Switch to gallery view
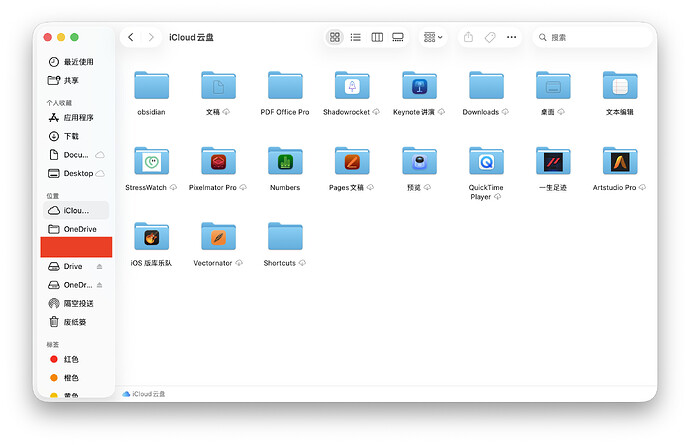The width and height of the screenshot is (690, 445). pos(398,37)
